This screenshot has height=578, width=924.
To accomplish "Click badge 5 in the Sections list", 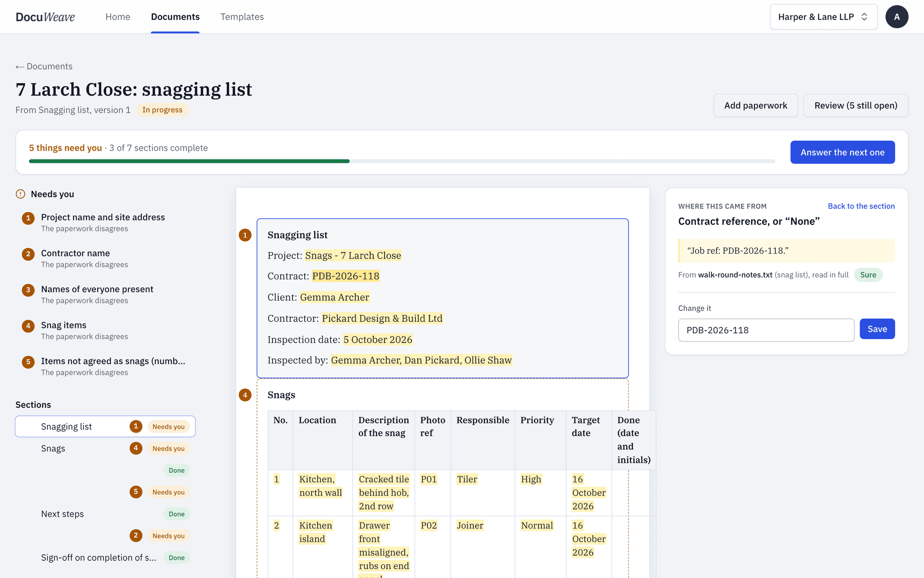I will click(136, 492).
